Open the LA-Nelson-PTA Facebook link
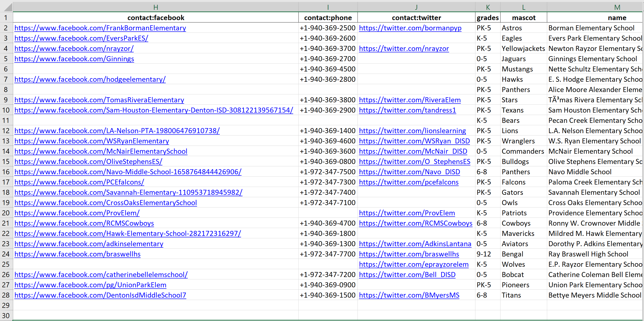Viewport: 644px width, 321px height. click(x=117, y=131)
